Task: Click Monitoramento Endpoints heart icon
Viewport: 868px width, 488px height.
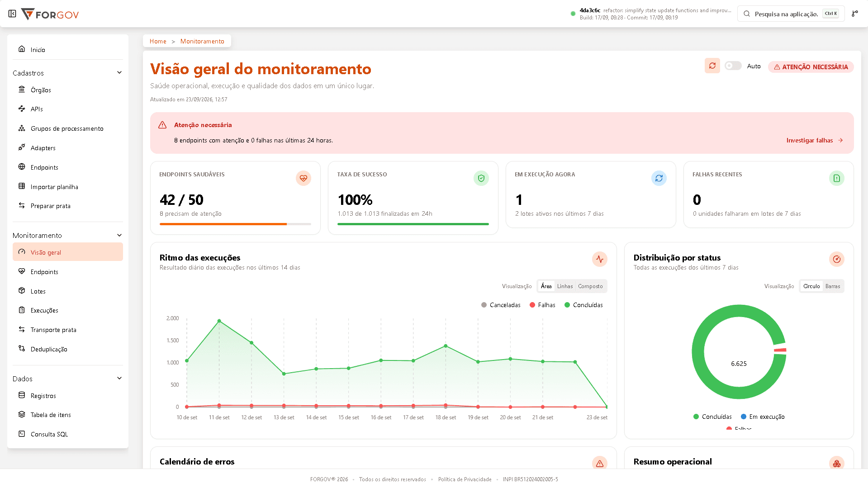Action: click(22, 271)
